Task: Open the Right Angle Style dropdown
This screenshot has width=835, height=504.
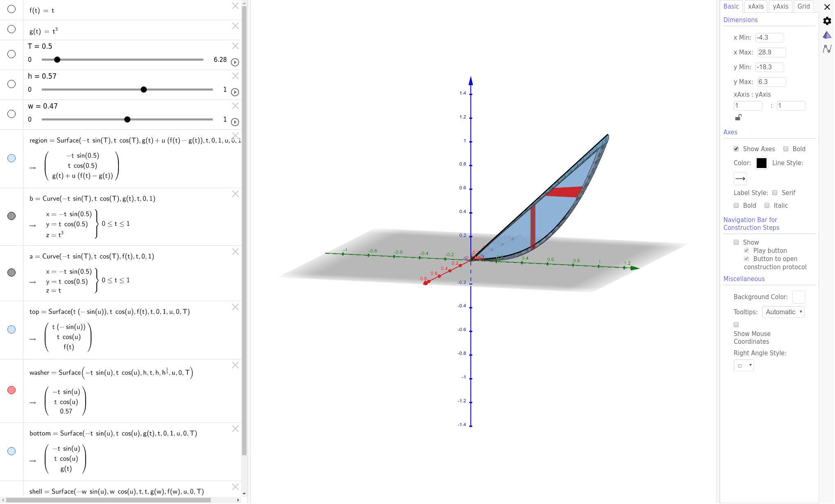Action: pyautogui.click(x=744, y=365)
